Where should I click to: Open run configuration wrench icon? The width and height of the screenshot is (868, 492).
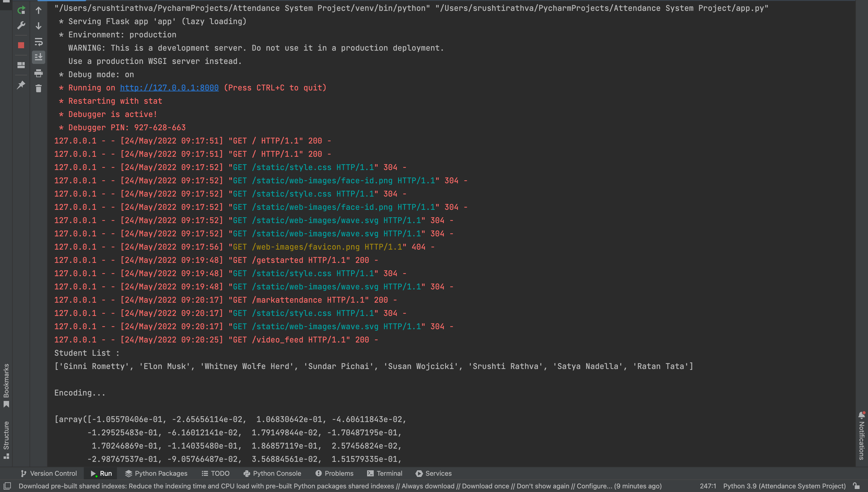click(x=21, y=26)
